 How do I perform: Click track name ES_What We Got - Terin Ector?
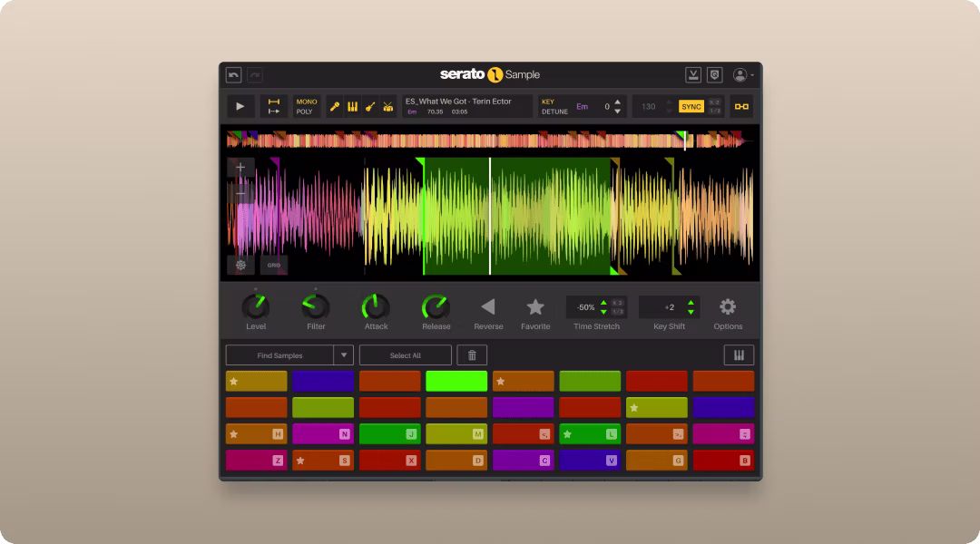click(x=458, y=102)
